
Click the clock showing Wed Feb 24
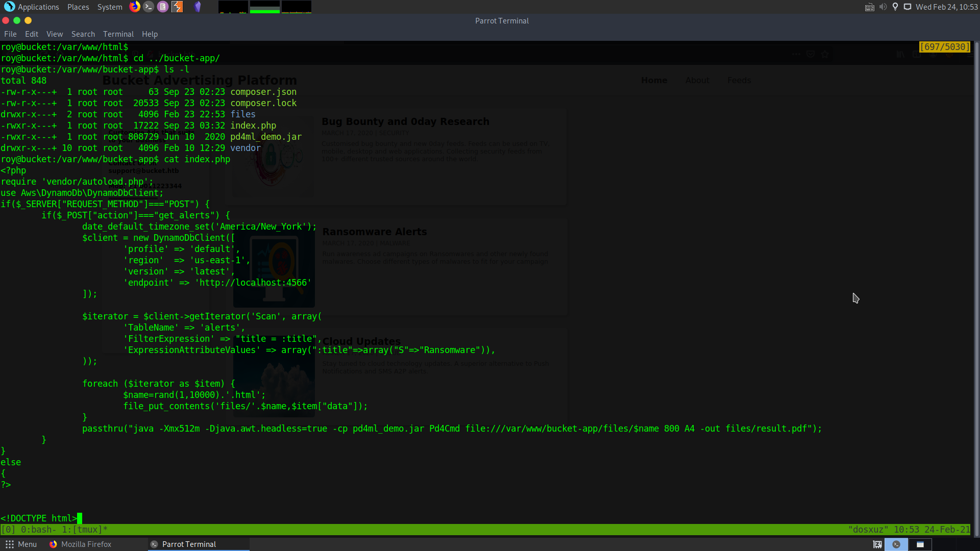click(x=946, y=7)
